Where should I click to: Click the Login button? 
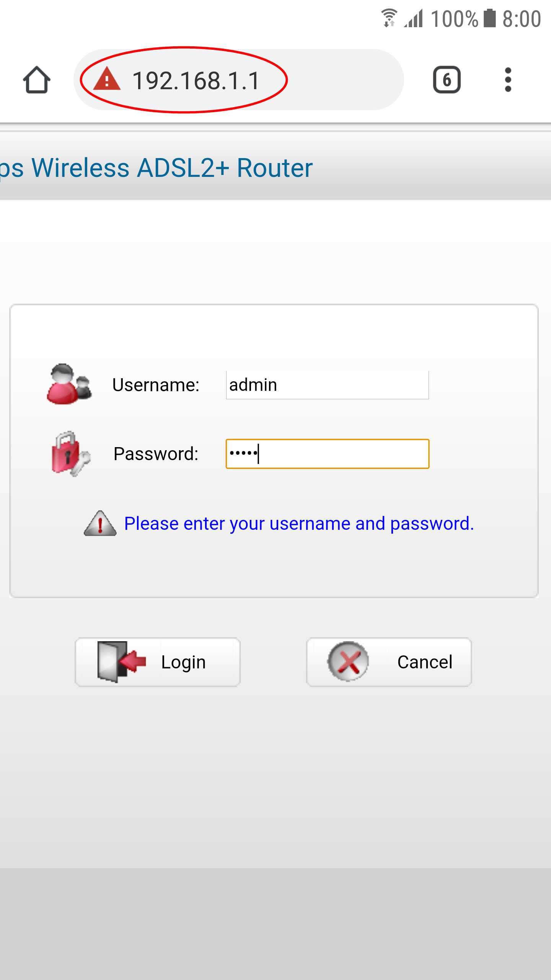coord(158,662)
